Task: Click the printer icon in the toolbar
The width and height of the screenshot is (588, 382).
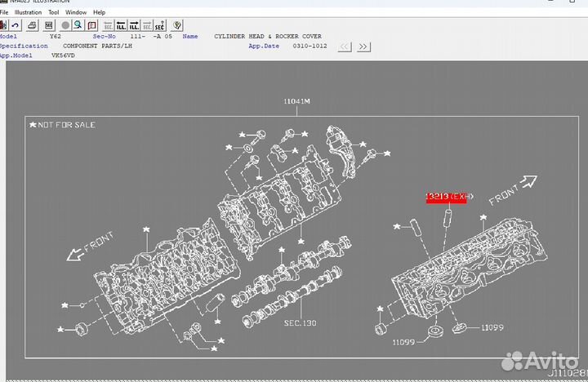Action: 32,25
